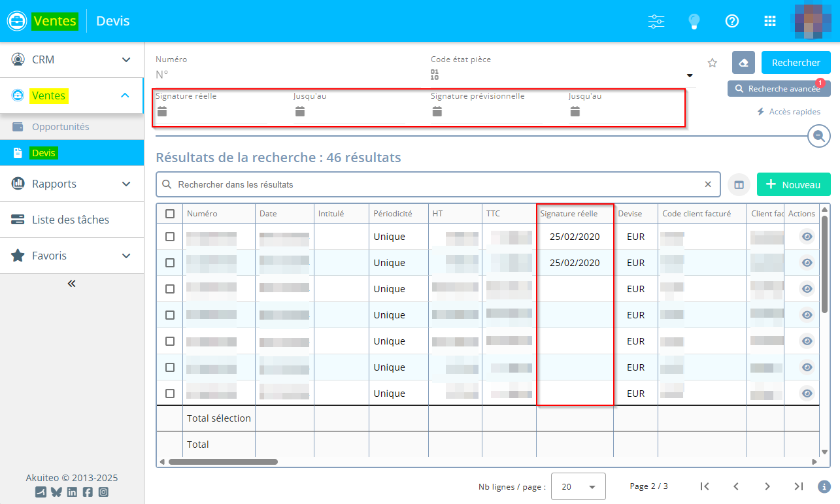View first row with eye icon

click(807, 237)
